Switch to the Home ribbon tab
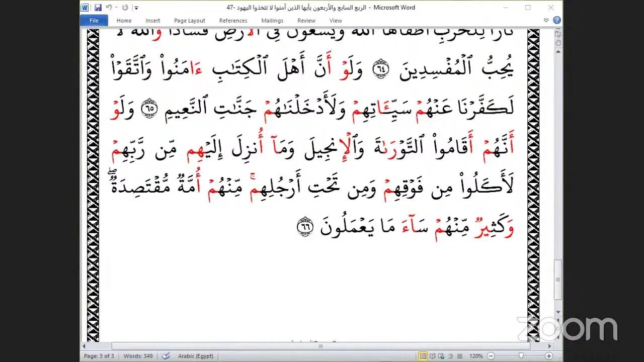 (124, 21)
